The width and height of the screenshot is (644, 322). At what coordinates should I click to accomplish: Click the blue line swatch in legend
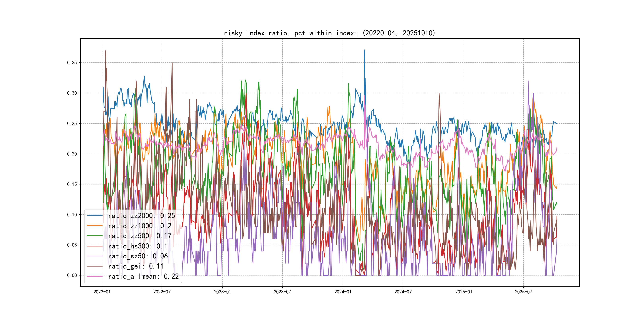(x=95, y=216)
